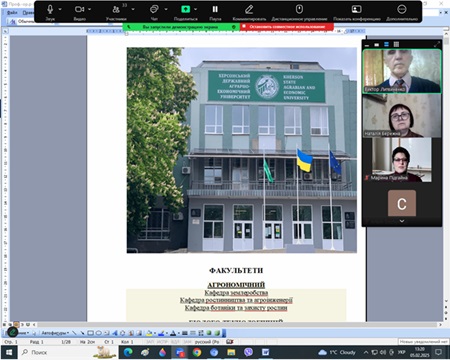Screen dimensions: 450x360
Task: Select the annotate pencil tool
Action: tap(249, 10)
